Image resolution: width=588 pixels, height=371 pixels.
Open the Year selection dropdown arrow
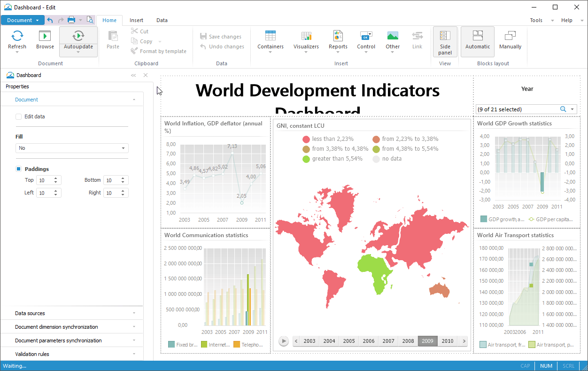point(573,109)
